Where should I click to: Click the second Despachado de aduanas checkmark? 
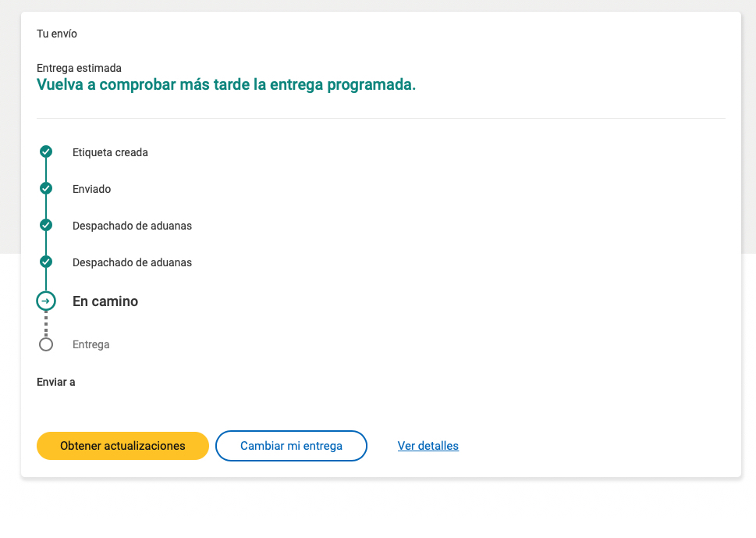[x=45, y=262]
